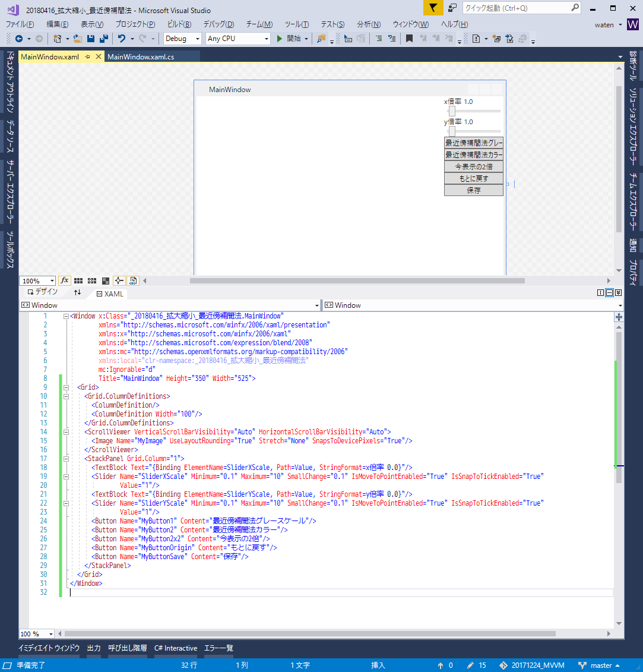This screenshot has width=643, height=672.
Task: Open the ファイル(F) menu
Action: click(20, 24)
